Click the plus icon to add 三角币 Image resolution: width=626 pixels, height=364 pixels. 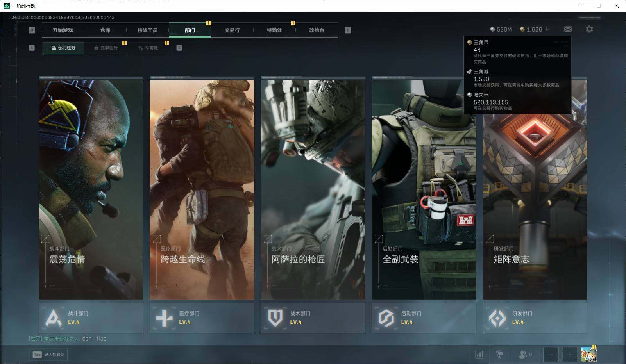[x=547, y=29]
